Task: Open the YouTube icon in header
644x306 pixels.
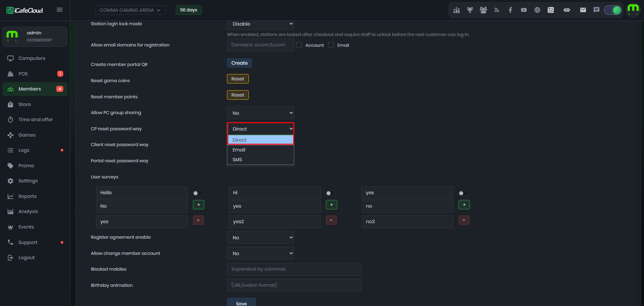Action: click(524, 10)
